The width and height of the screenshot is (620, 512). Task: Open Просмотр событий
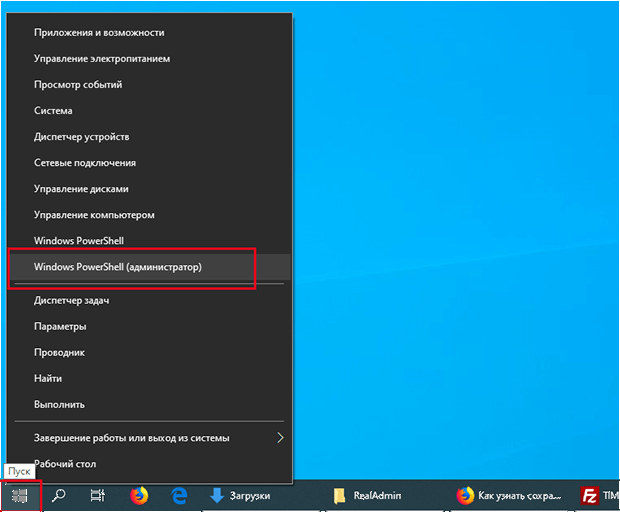[x=149, y=85]
